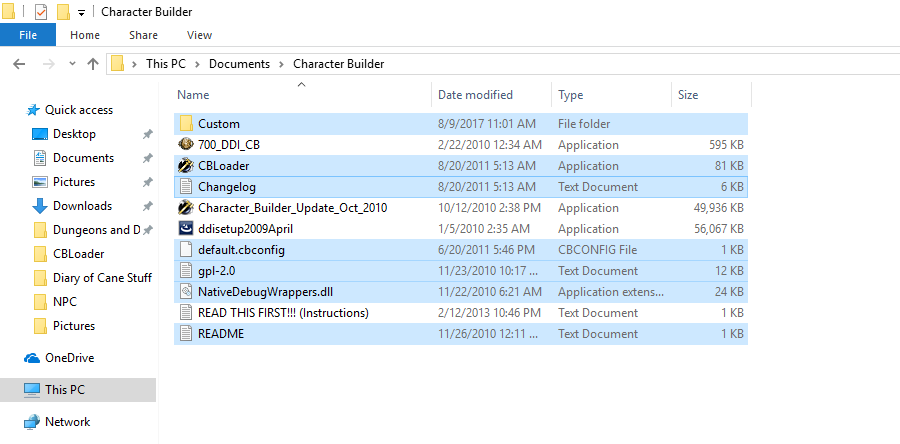Open the Pictures folder below NPC in sidebar

[74, 326]
